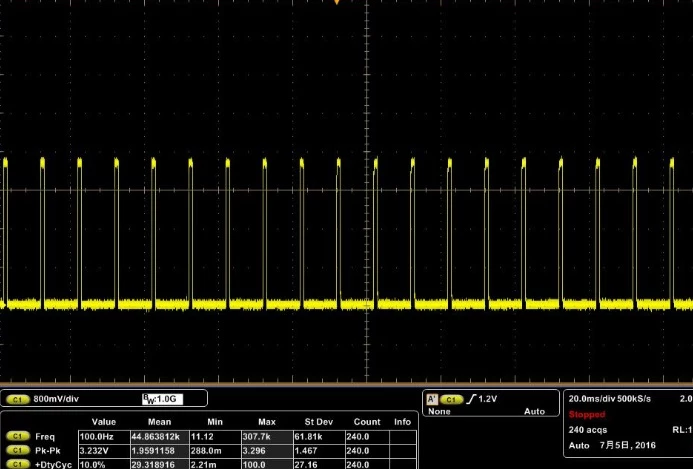Click the Auto trigger mode beside None
This screenshot has height=469, width=693.
coord(534,412)
